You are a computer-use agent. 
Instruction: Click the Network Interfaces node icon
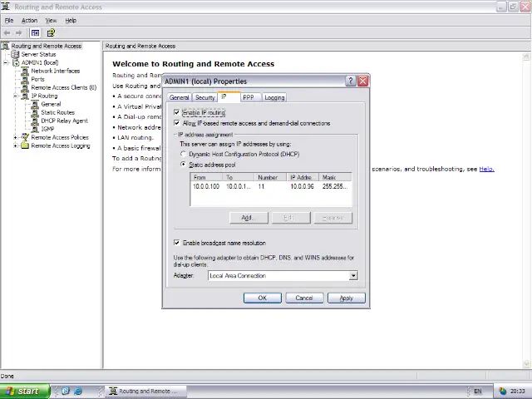(x=25, y=71)
